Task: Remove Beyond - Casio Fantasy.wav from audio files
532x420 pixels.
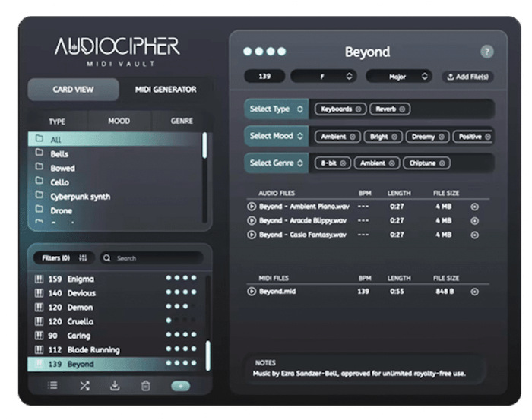Action: click(474, 235)
